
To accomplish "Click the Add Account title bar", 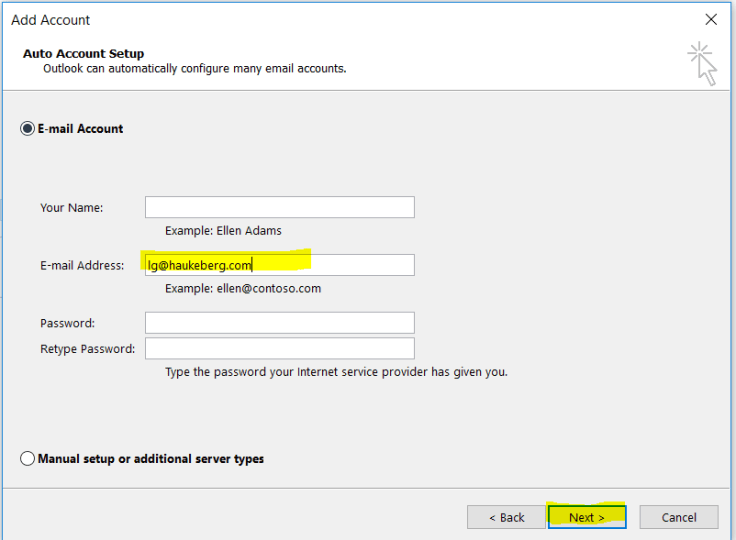I will pos(300,20).
